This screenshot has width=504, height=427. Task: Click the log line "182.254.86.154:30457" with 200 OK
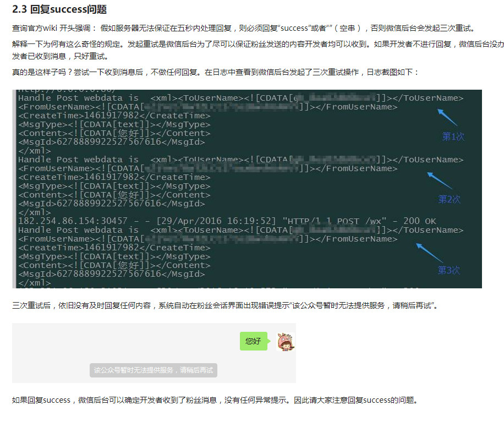pyautogui.click(x=227, y=221)
